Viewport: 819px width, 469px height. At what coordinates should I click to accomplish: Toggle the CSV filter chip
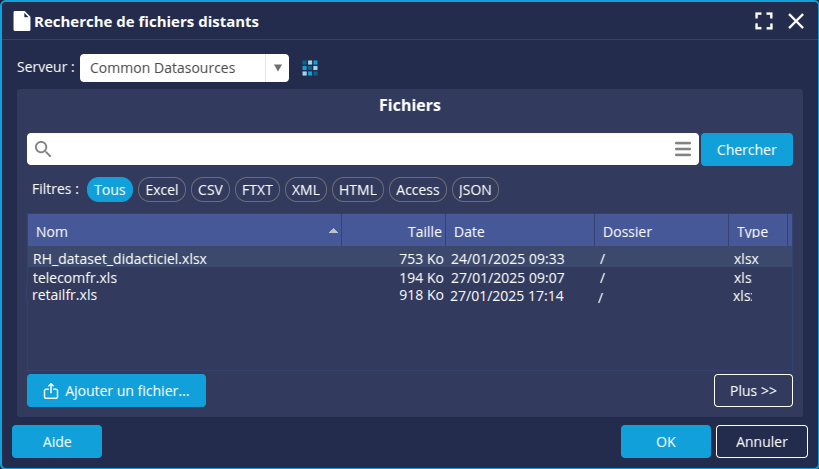click(210, 190)
